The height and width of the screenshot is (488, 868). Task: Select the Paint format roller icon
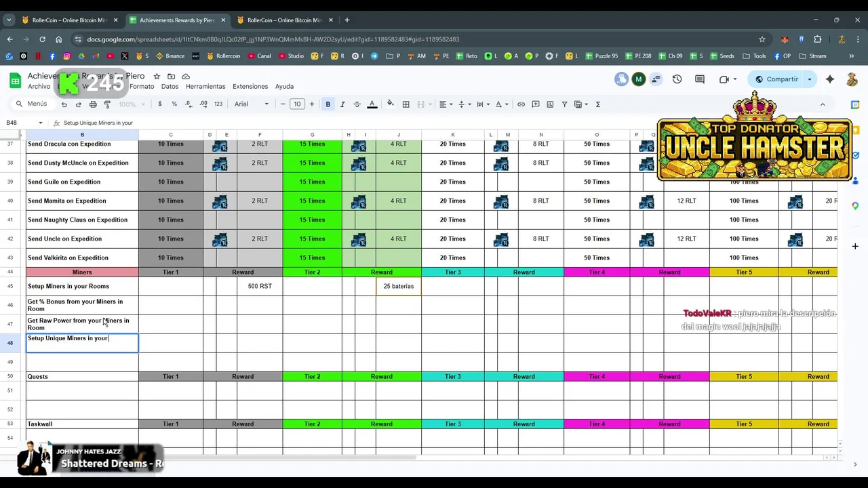tap(107, 104)
